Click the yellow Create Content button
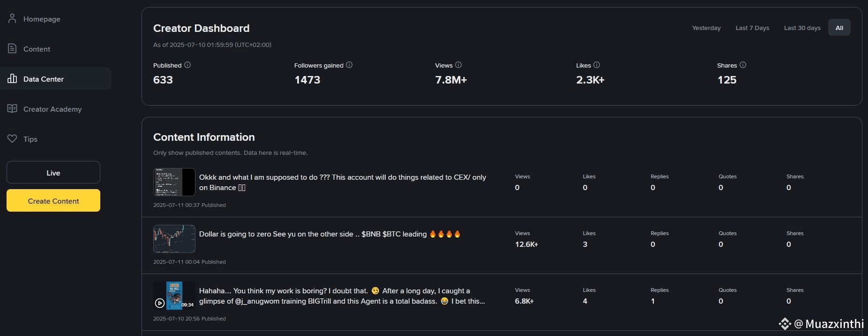868x336 pixels. [53, 200]
